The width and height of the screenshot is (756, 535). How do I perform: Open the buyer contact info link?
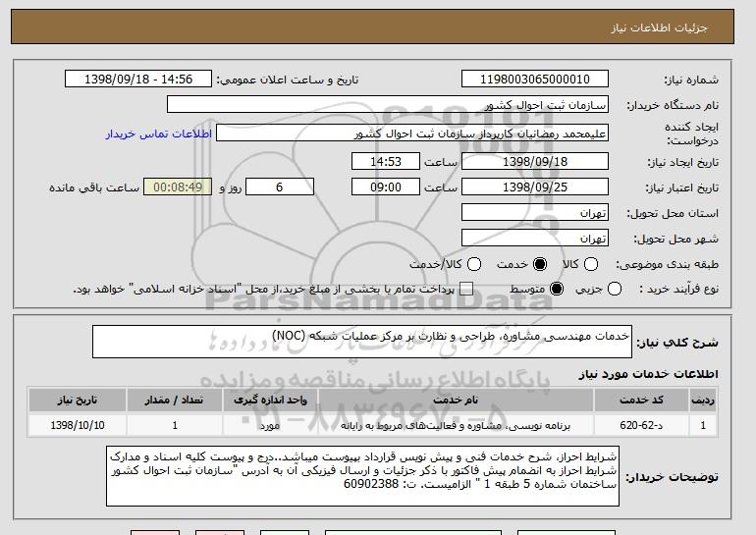(159, 134)
